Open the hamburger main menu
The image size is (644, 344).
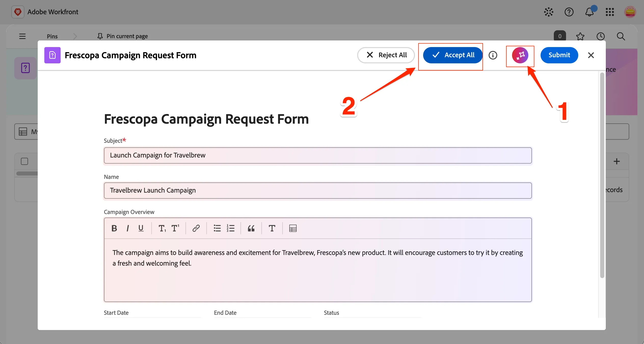(x=22, y=36)
